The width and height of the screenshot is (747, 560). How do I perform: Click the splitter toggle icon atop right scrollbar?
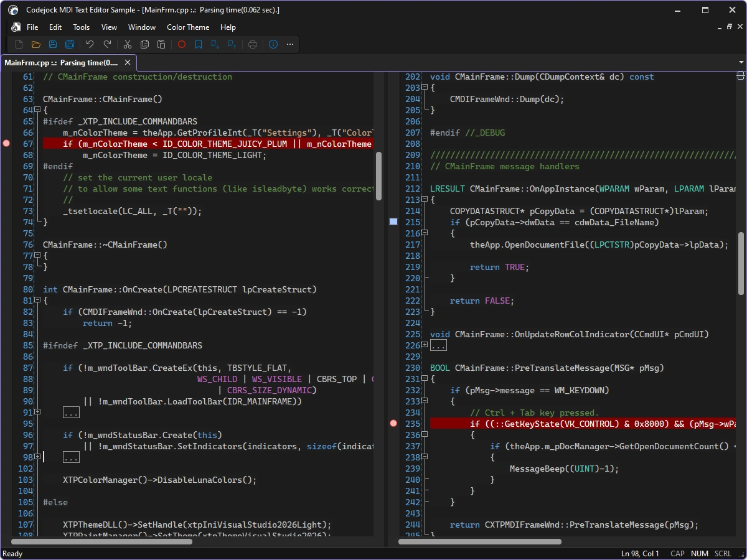[x=741, y=76]
